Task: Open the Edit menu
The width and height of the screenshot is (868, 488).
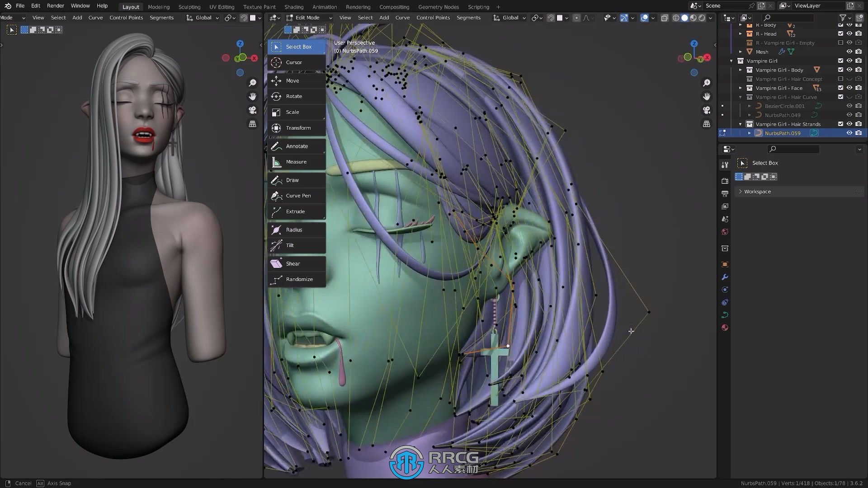Action: pyautogui.click(x=36, y=6)
